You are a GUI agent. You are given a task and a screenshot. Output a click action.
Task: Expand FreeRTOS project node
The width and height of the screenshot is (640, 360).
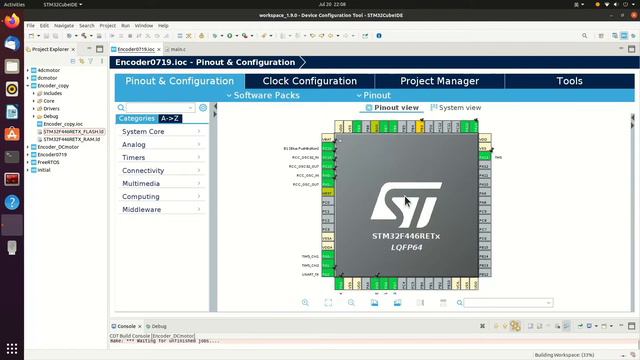pos(28,162)
